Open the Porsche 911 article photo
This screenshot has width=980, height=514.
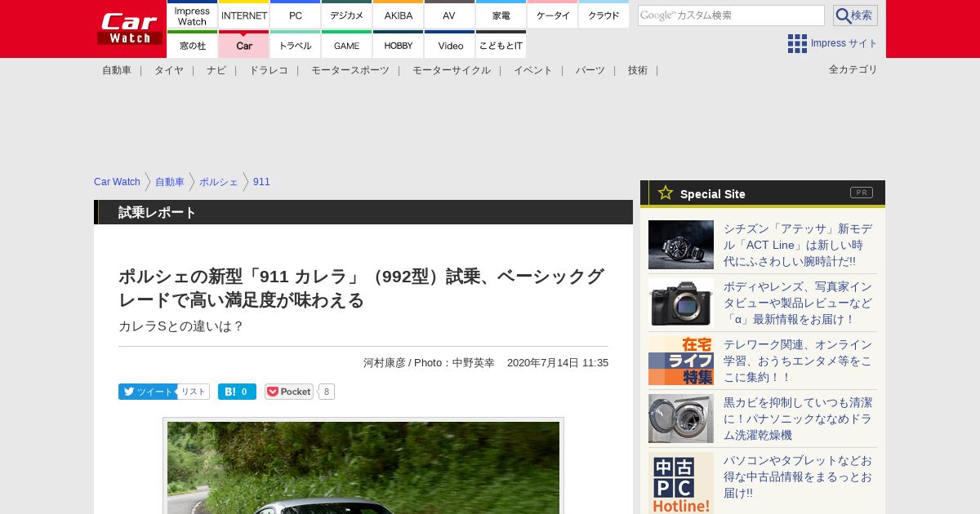click(x=363, y=467)
